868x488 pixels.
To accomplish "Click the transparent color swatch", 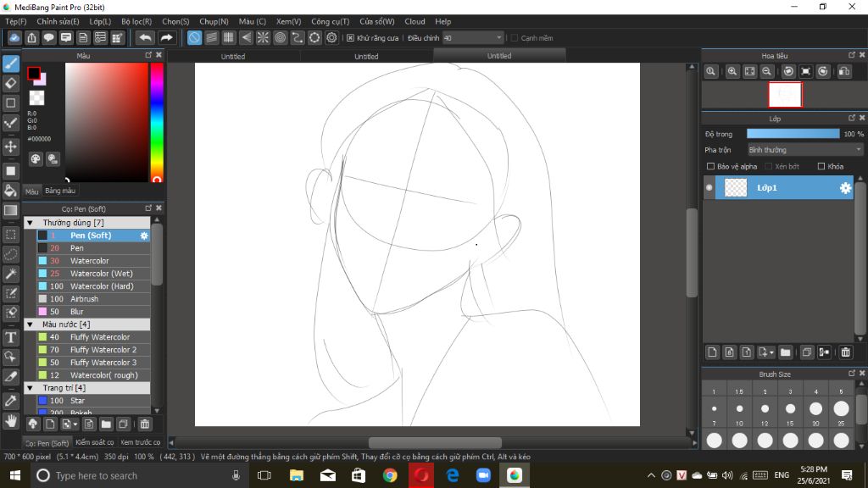I will point(36,98).
